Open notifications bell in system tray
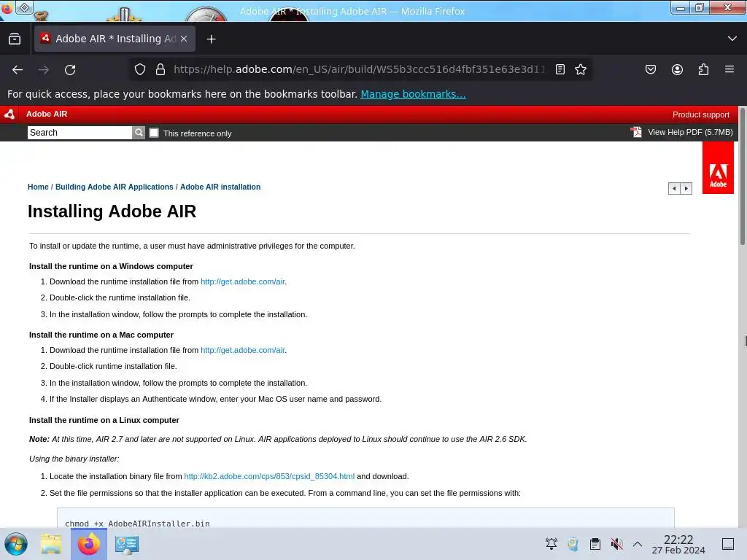Viewport: 747px width, 560px height. (x=551, y=544)
